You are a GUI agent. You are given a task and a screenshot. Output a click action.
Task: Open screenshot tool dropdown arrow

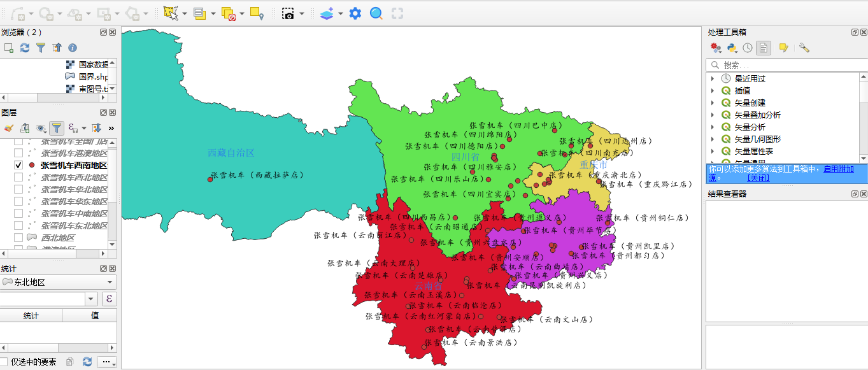coord(302,13)
